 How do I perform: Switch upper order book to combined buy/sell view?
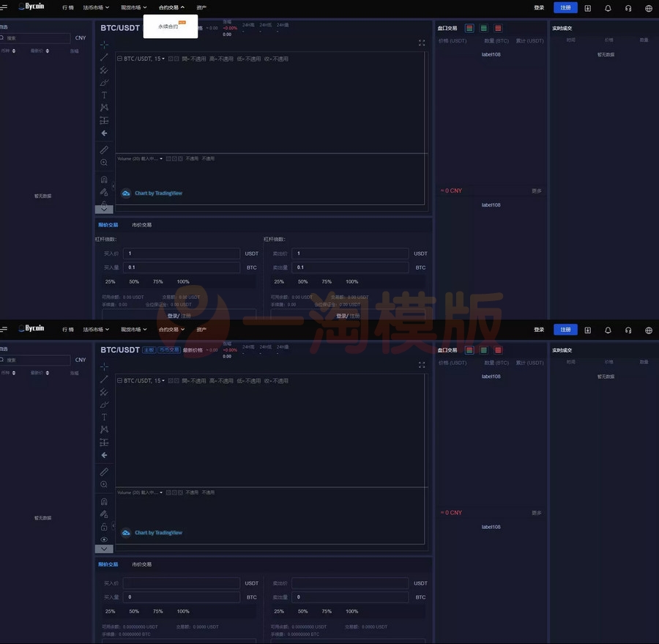(x=469, y=29)
